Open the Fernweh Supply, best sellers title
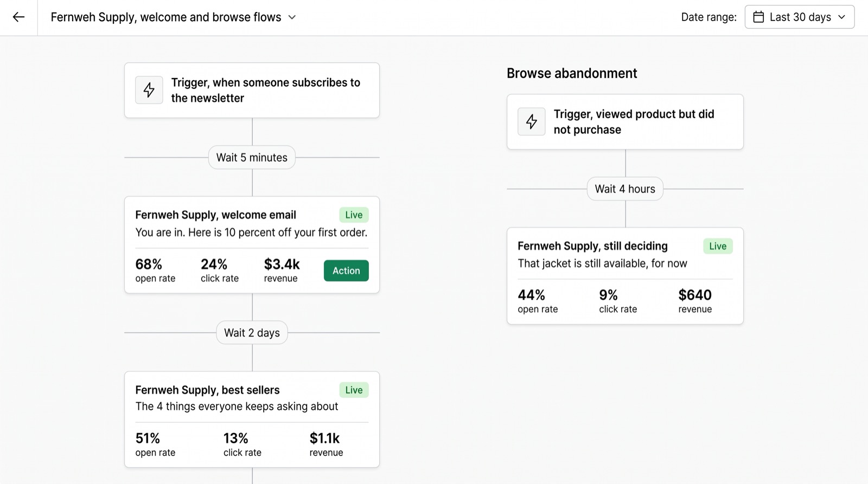868x484 pixels. coord(208,390)
